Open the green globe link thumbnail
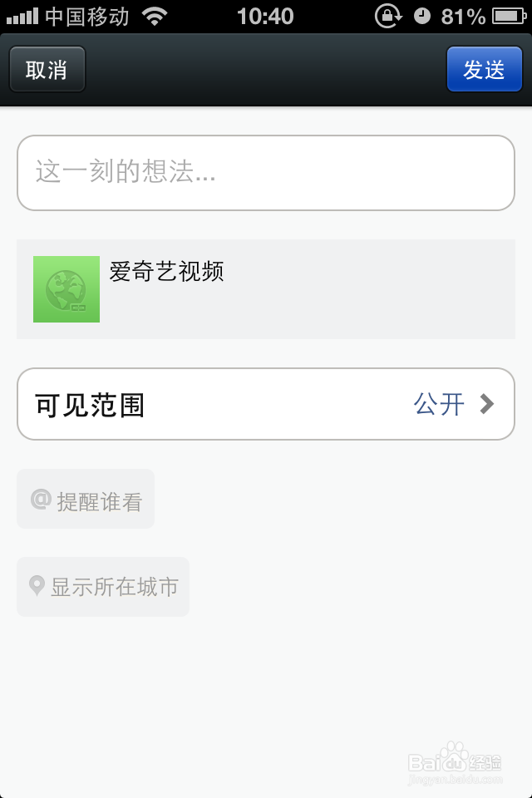This screenshot has height=798, width=532. [x=66, y=289]
